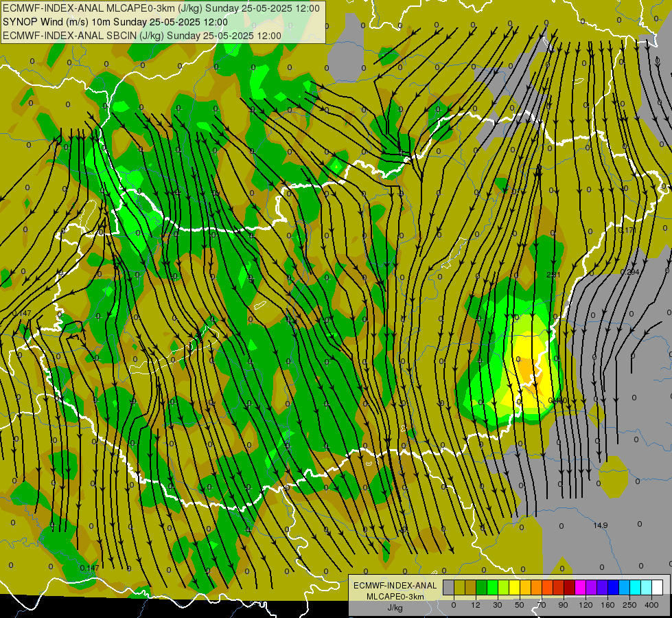Click the bright green legend swatch
672x618 pixels.
tap(493, 587)
